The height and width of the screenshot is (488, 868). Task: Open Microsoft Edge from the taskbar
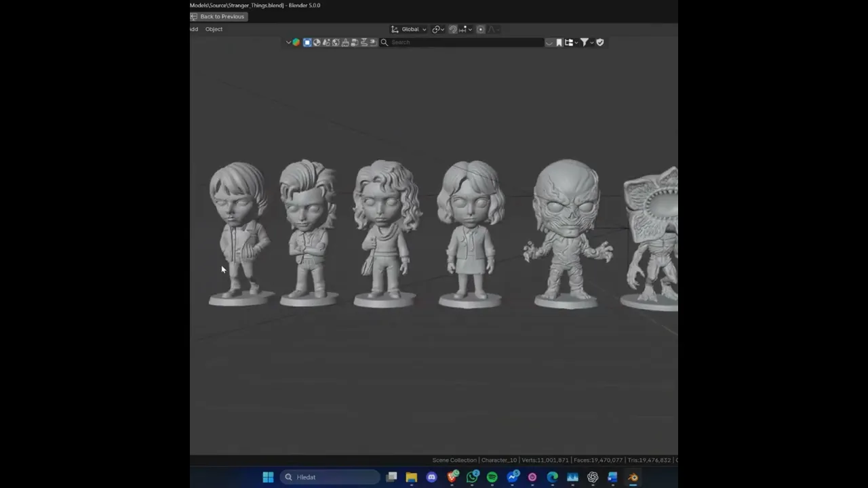[552, 477]
